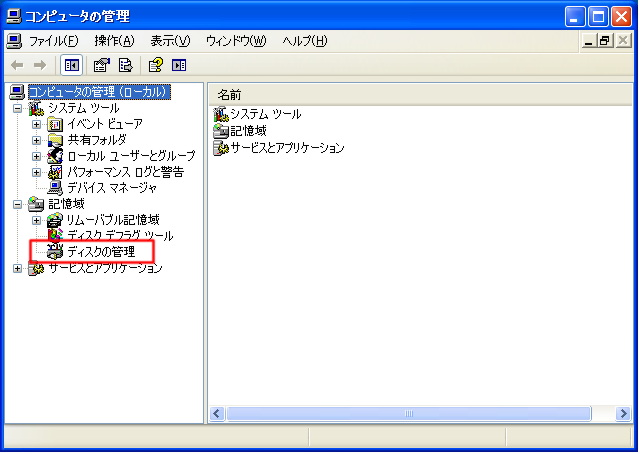Screen dimensions: 640x454
Task: Click the Back arrow toolbar icon
Action: coord(17,65)
